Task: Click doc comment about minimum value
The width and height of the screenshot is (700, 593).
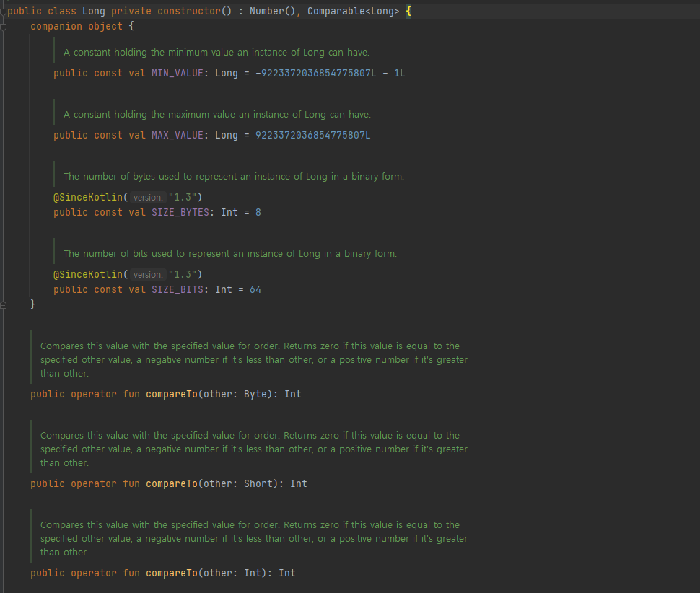Action: click(x=216, y=52)
